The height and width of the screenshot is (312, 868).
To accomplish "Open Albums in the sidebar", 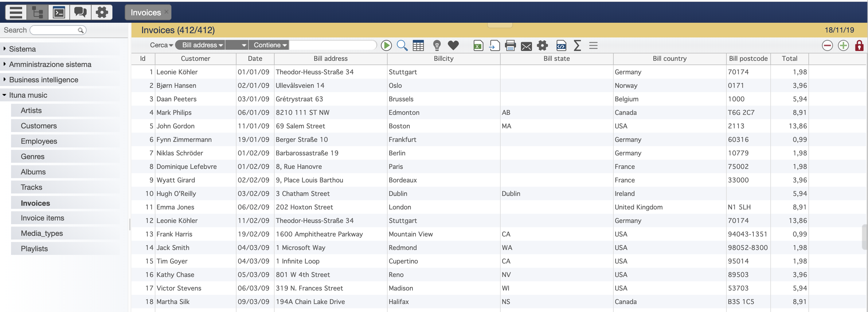I will tap(65, 172).
